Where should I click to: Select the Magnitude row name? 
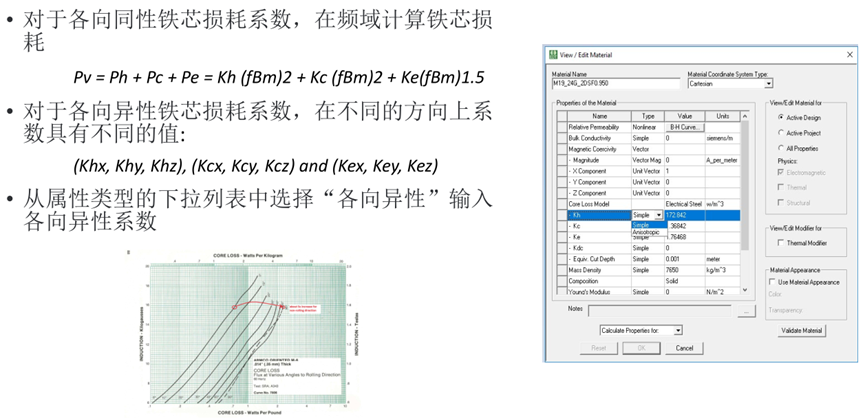coord(599,160)
